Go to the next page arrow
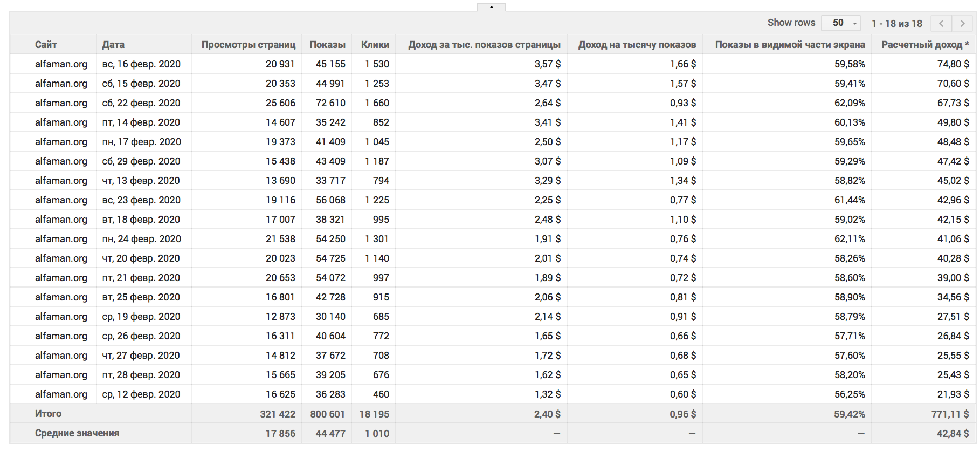The width and height of the screenshot is (980, 451). pos(962,23)
